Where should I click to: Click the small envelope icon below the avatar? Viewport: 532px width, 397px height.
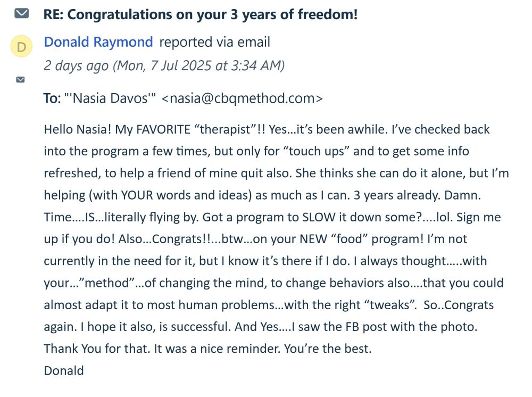(20, 80)
